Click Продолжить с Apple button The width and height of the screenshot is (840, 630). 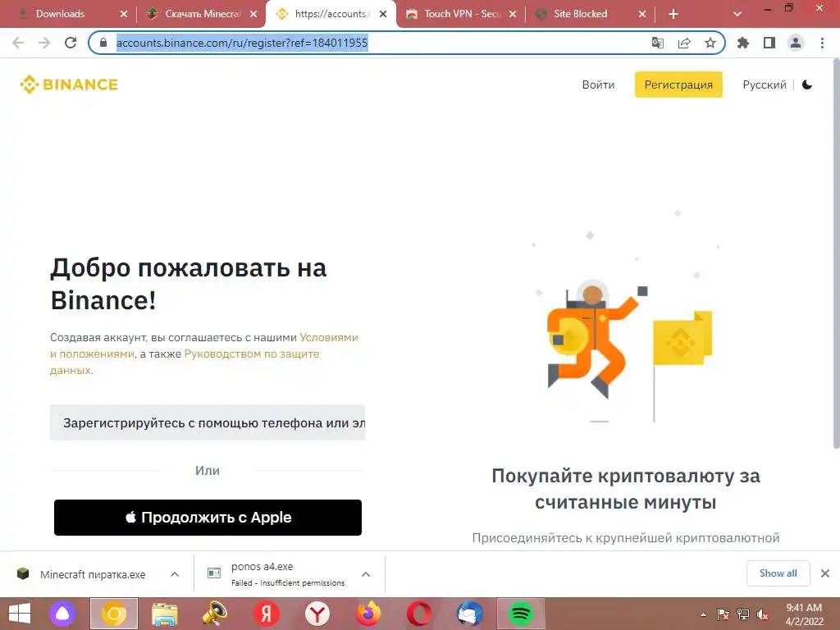[x=208, y=518]
